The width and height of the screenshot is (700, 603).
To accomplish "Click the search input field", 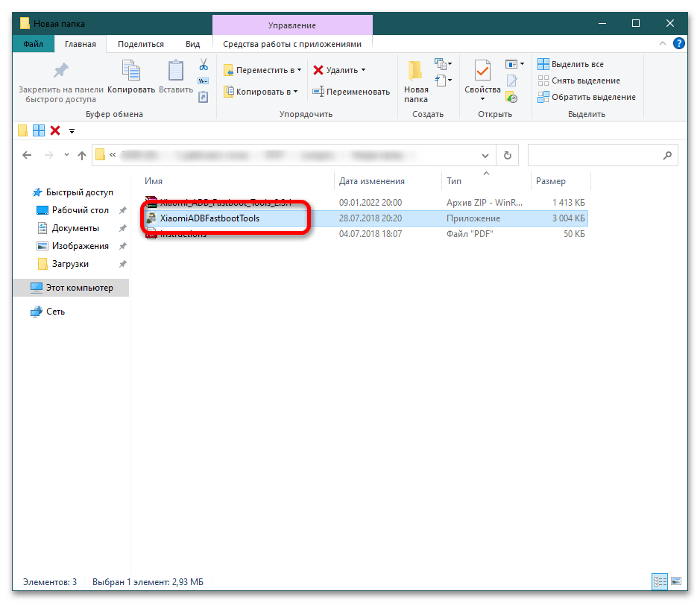I will click(x=596, y=155).
